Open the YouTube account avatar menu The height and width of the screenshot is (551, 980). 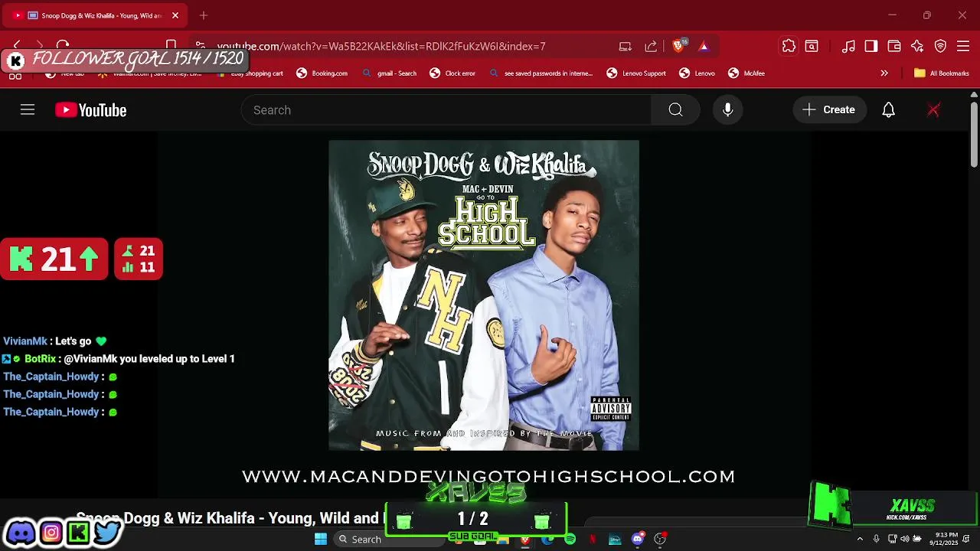(933, 110)
